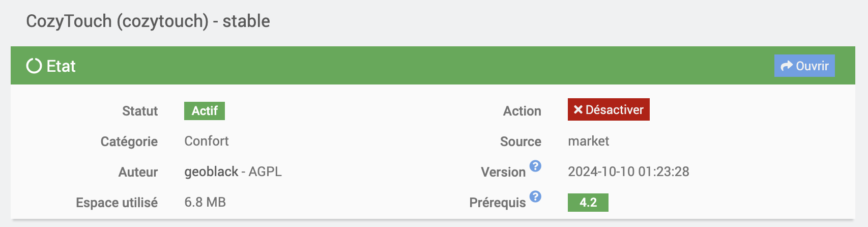
Task: Click the 6.8 MB used space value
Action: pos(205,202)
